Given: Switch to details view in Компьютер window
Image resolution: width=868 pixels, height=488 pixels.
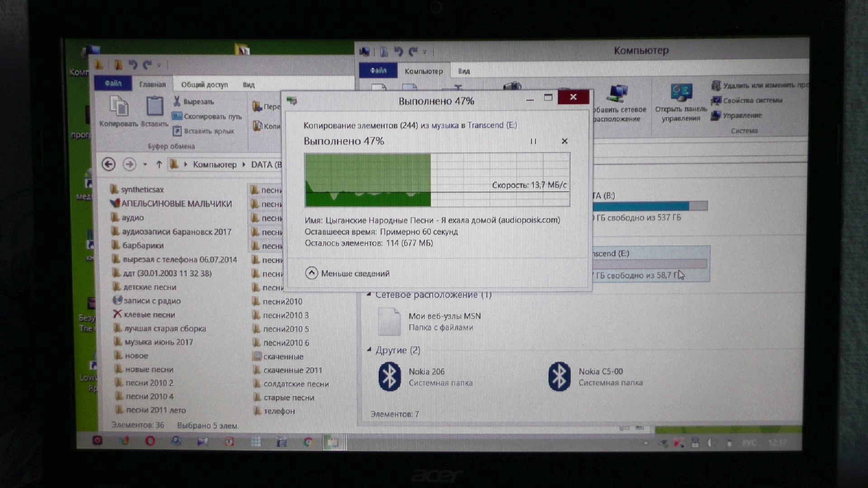Looking at the screenshot, I should point(624,427).
